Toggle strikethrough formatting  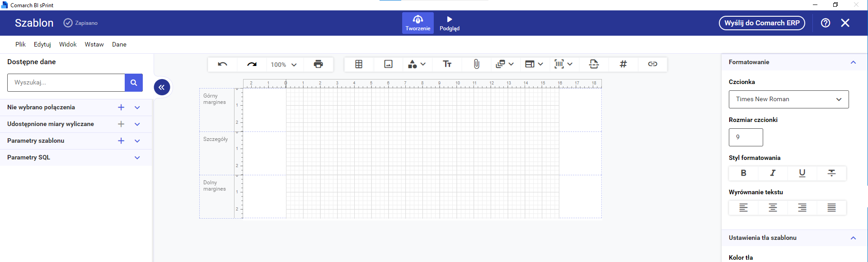point(831,173)
